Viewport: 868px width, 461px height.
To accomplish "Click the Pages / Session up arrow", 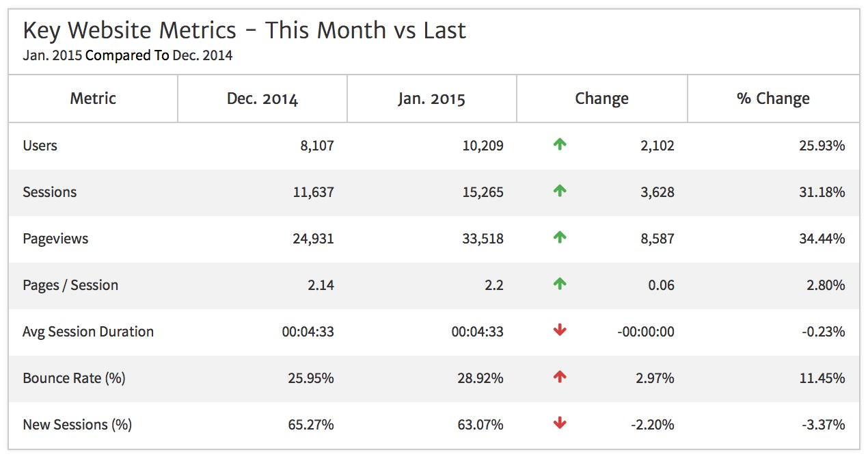I will coord(560,285).
